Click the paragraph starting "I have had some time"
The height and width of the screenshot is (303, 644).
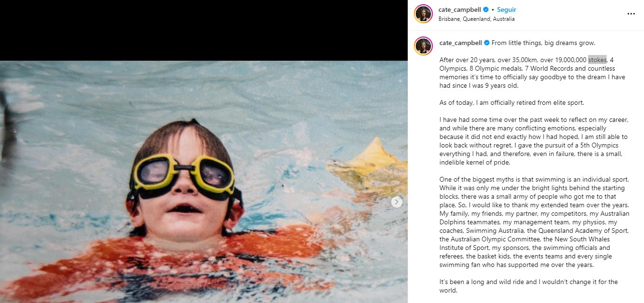click(x=533, y=141)
